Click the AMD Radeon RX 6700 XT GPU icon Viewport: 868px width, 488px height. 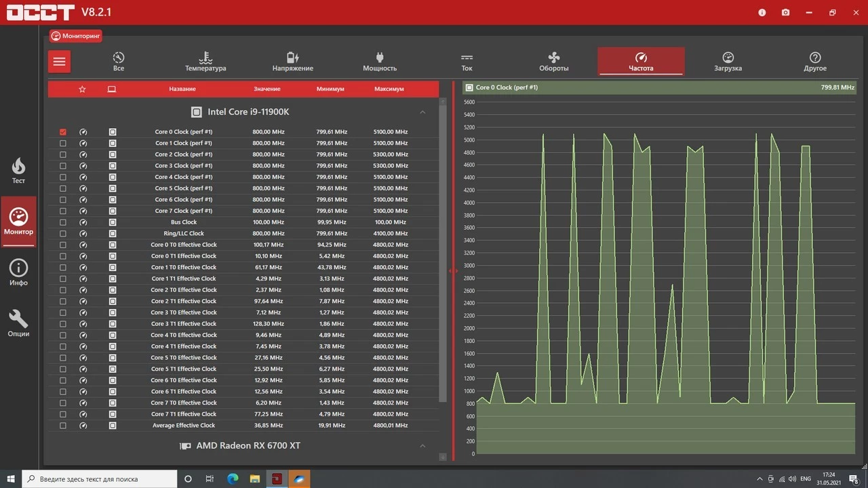[x=185, y=446]
